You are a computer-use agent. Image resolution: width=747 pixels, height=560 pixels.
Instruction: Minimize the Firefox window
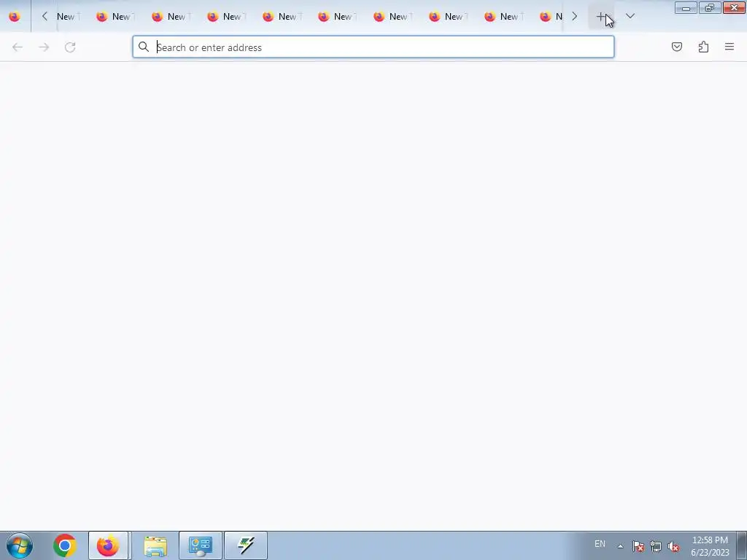(686, 7)
